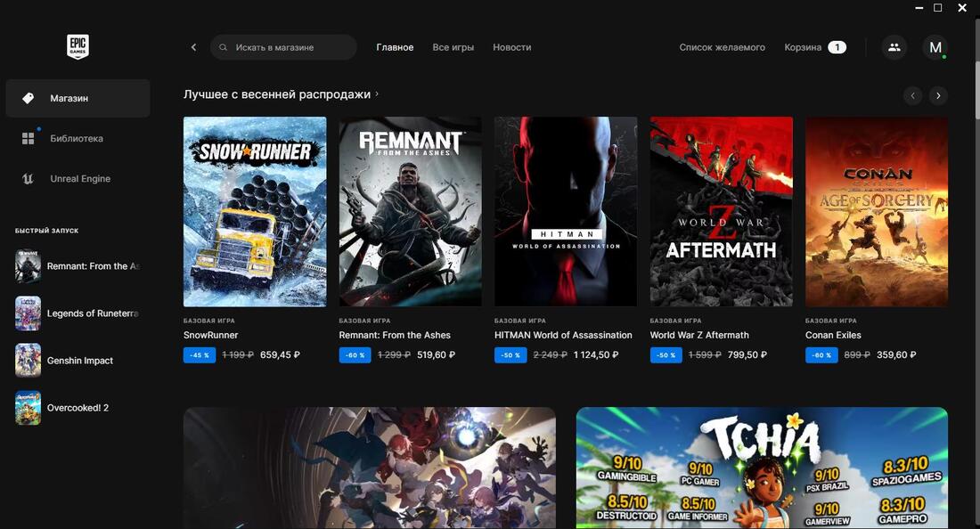The image size is (980, 529).
Task: Open the friends list icon
Action: [x=894, y=47]
